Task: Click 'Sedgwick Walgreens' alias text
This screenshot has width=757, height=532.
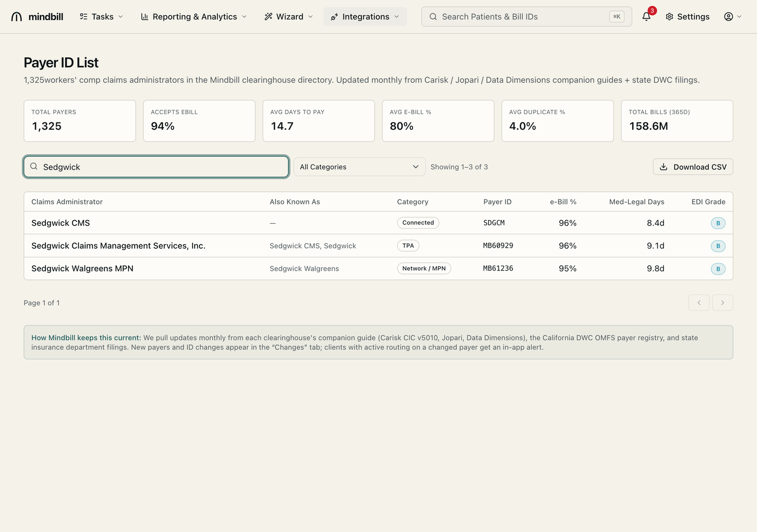Action: click(x=304, y=268)
